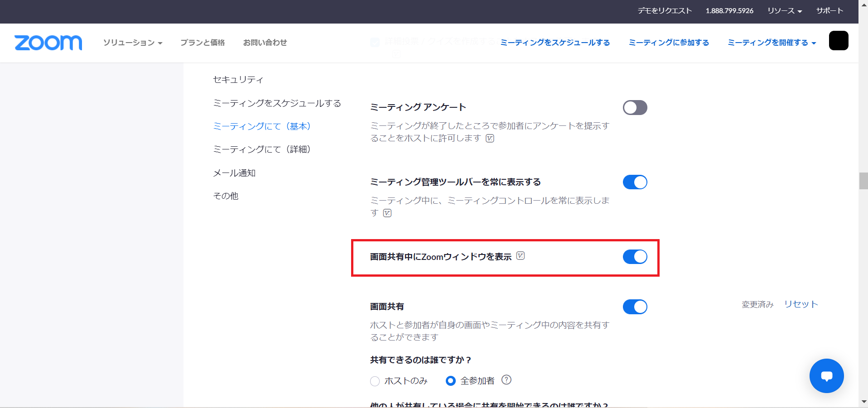Image resolution: width=868 pixels, height=408 pixels.
Task: Expand the ソリューション dropdown
Action: [132, 43]
